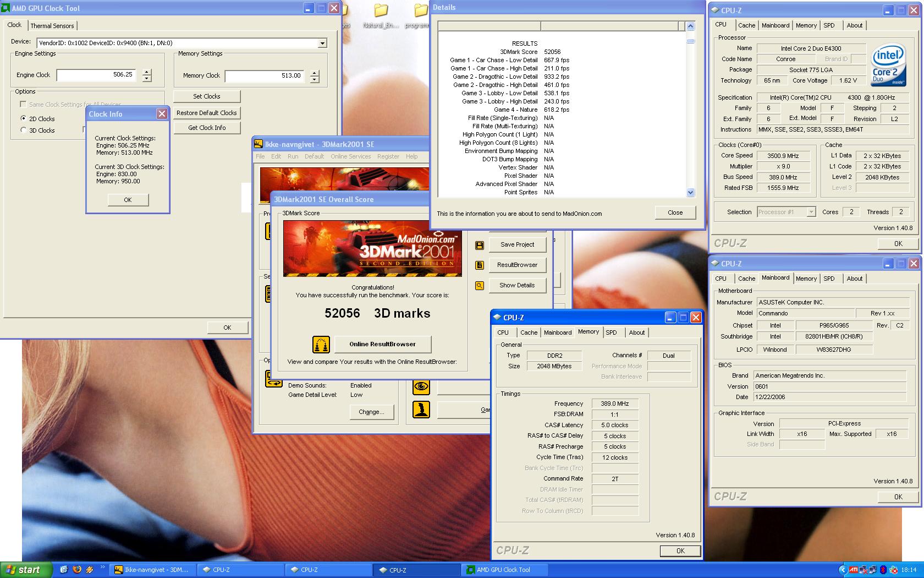Click the Online ResultBrowser button
The width and height of the screenshot is (924, 578).
(383, 344)
